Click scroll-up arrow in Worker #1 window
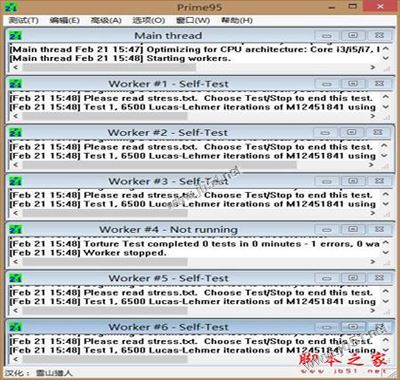 click(386, 97)
